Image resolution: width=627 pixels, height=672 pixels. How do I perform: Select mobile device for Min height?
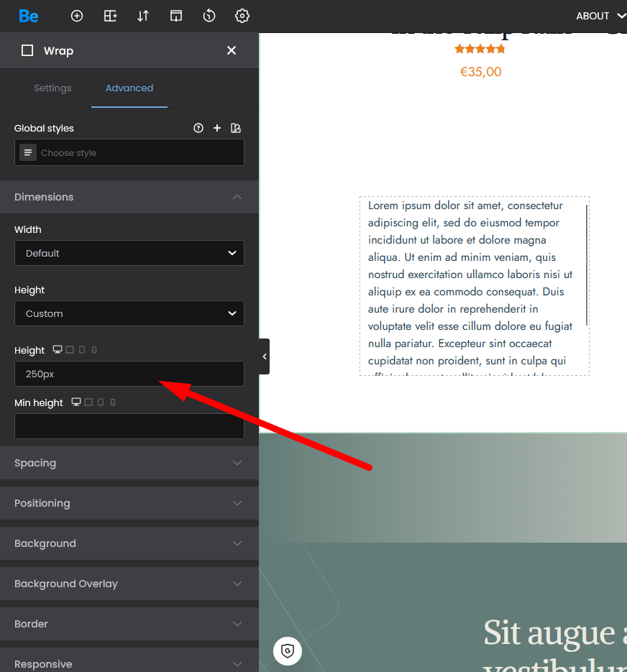[x=113, y=402]
